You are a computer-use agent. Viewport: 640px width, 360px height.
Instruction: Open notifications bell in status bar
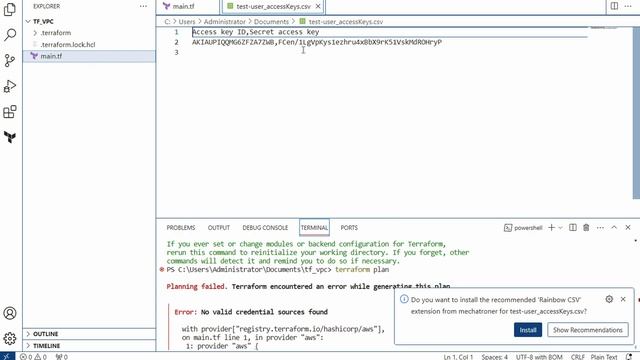tap(629, 357)
